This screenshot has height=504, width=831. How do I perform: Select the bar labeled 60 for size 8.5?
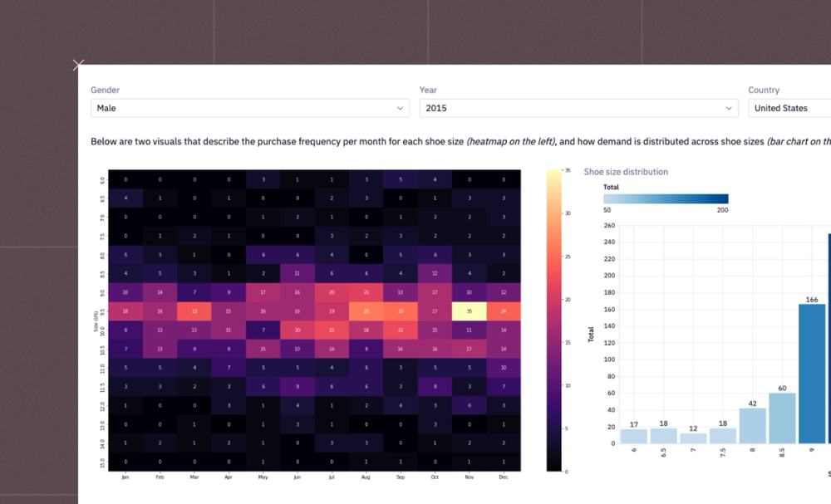[782, 418]
